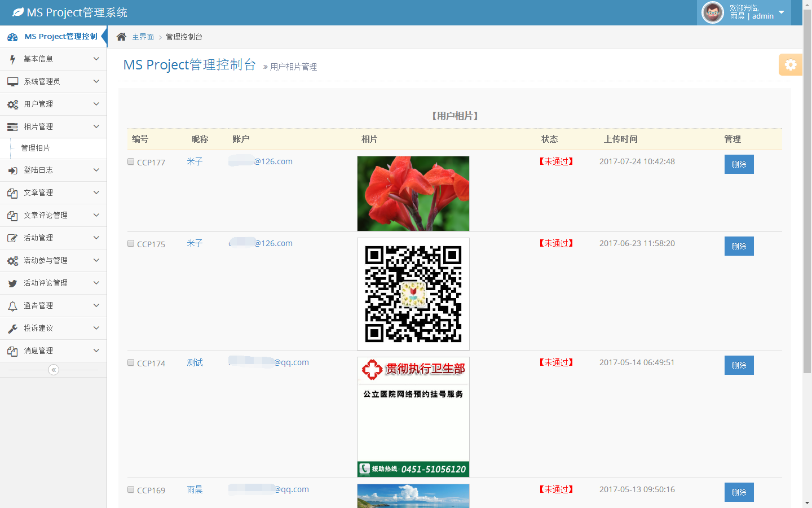Click the home icon in breadcrumb
The image size is (812, 508).
pyautogui.click(x=121, y=37)
